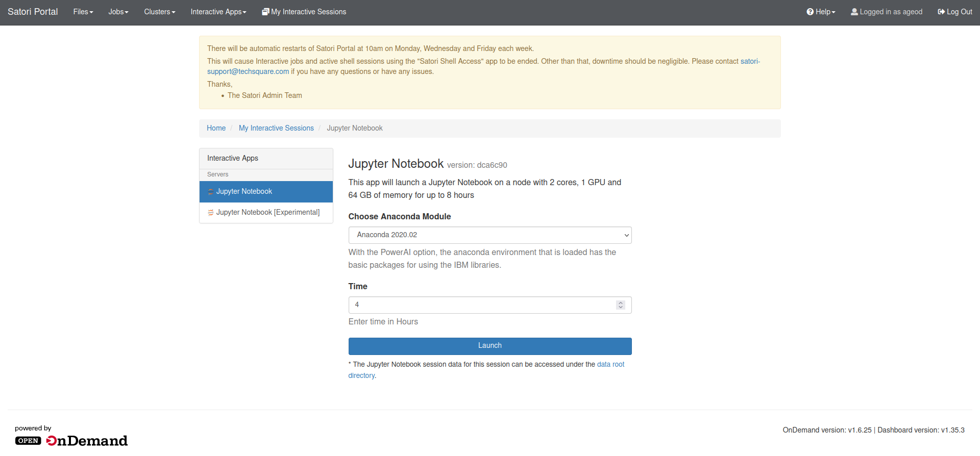Click the Jupyter Notebook breadcrumb text
980x456 pixels.
[355, 128]
